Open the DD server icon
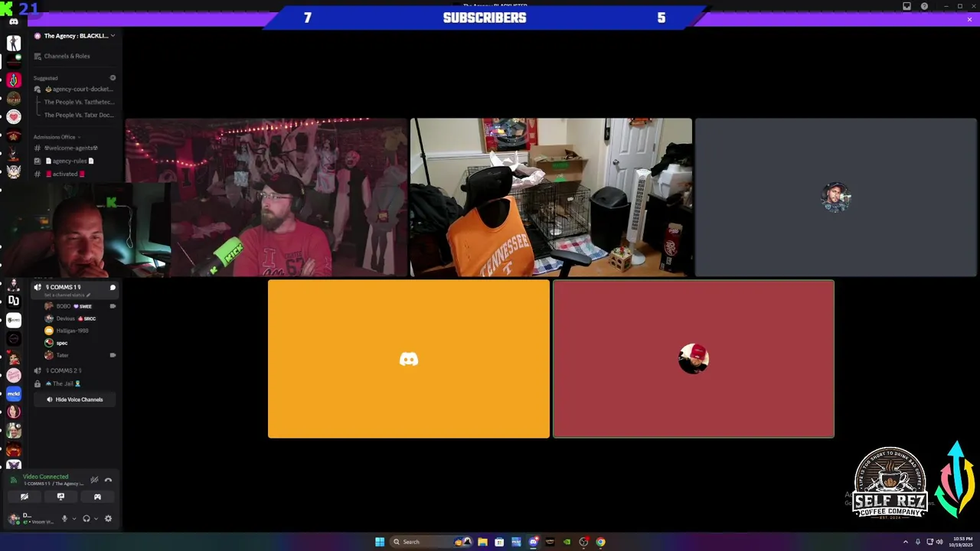980x551 pixels. [14, 302]
